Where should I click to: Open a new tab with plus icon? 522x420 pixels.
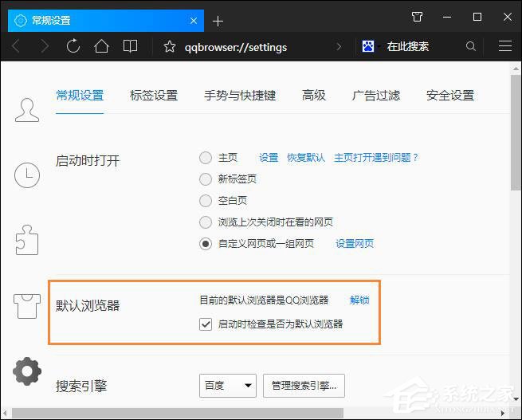coord(218,21)
